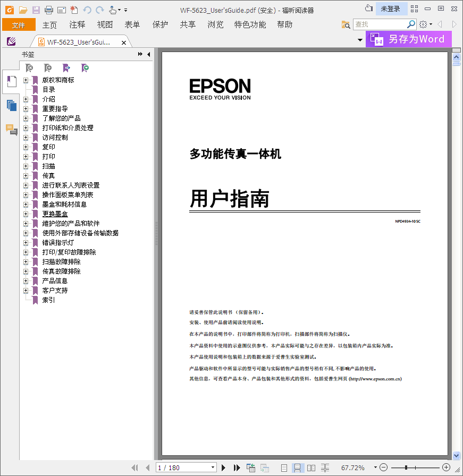The width and height of the screenshot is (463, 476).
Task: Click the add bookmark icon
Action: (x=48, y=68)
